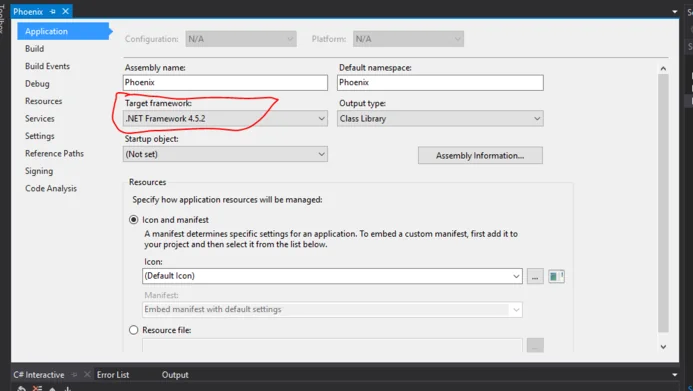The height and width of the screenshot is (391, 693).
Task: Click the Reset icon in C# Interactive
Action: 21,389
